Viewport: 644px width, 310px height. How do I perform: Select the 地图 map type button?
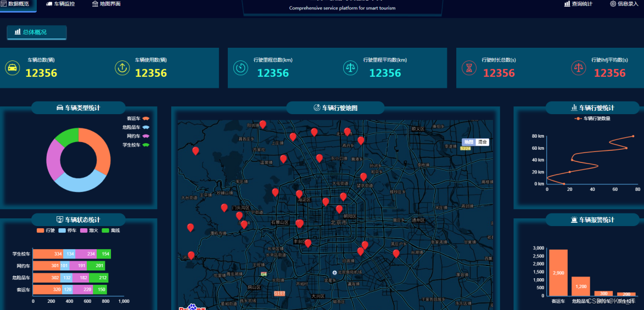(x=469, y=142)
